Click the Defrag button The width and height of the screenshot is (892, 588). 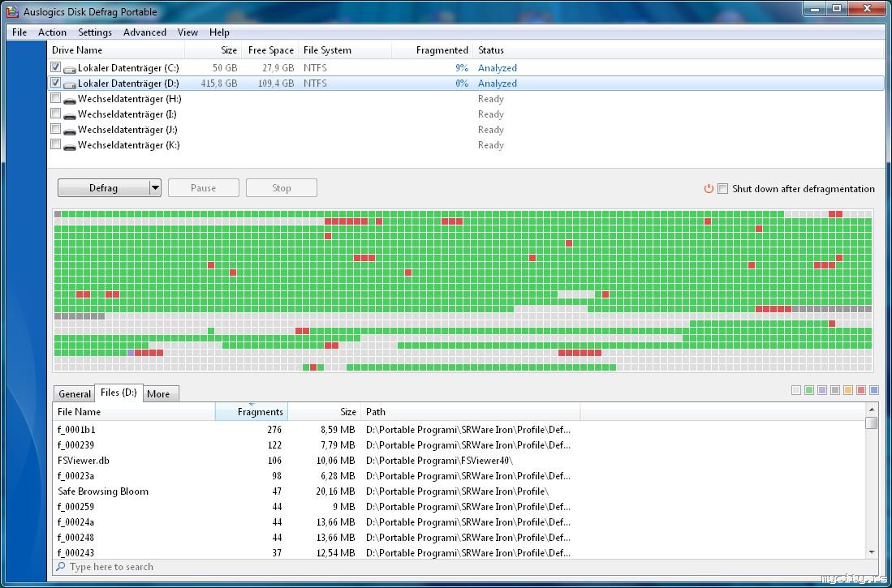pos(103,187)
